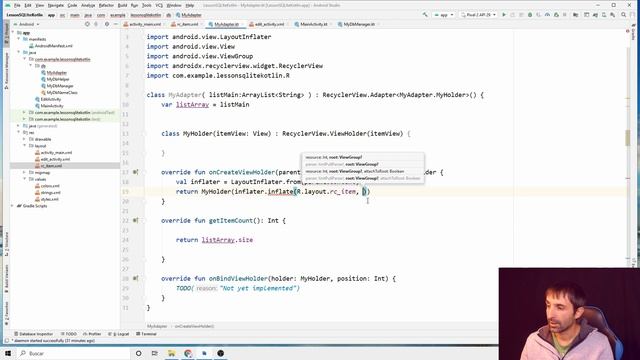Open the Navigate menu
Viewport: 640px width, 360px height.
(56, 5)
